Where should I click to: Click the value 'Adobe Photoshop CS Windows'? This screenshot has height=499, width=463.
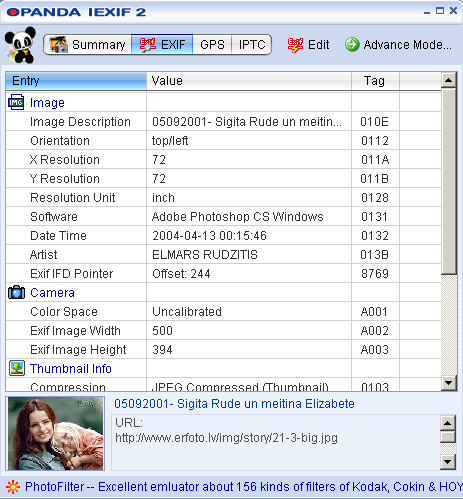click(237, 217)
